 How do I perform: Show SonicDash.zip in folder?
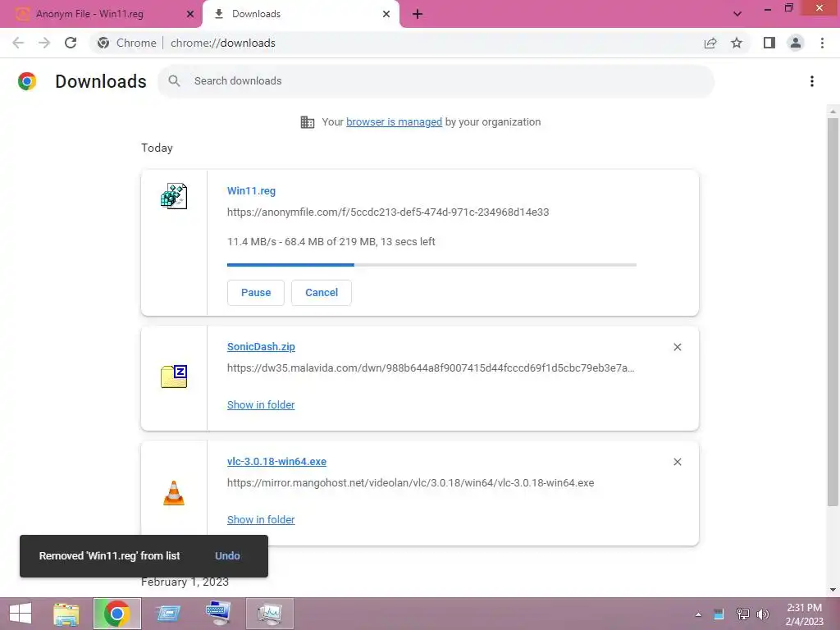pyautogui.click(x=261, y=405)
